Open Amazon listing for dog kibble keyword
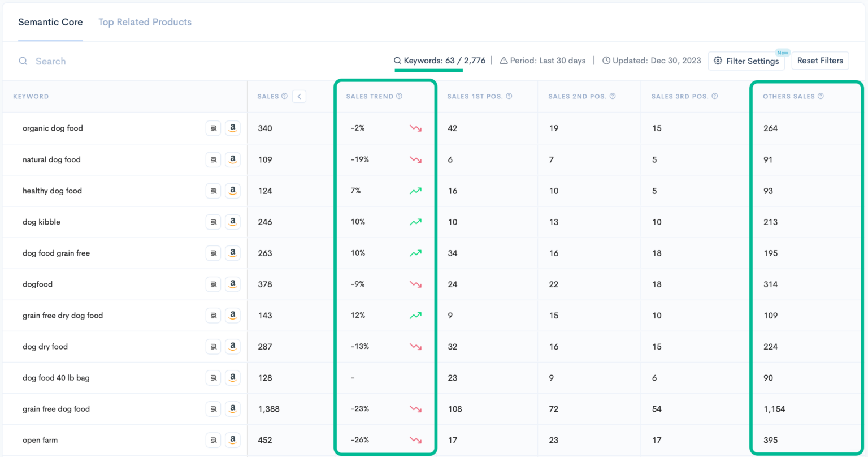Viewport: 868px width, 457px height. 232,222
